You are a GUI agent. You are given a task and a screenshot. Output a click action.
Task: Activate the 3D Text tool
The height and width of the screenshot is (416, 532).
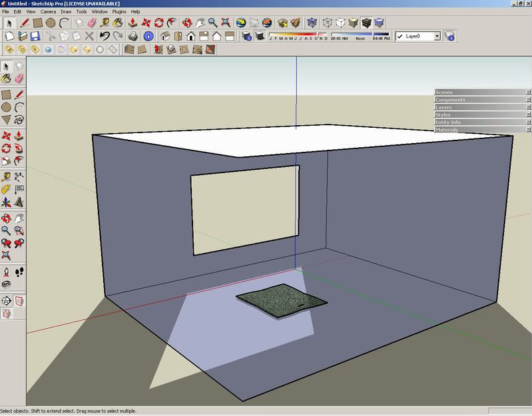point(19,202)
